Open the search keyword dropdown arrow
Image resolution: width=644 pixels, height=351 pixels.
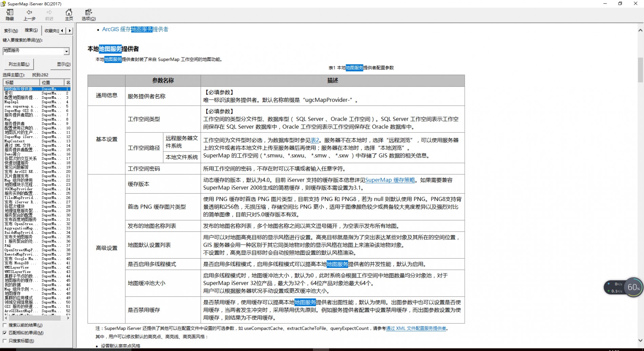[66, 51]
